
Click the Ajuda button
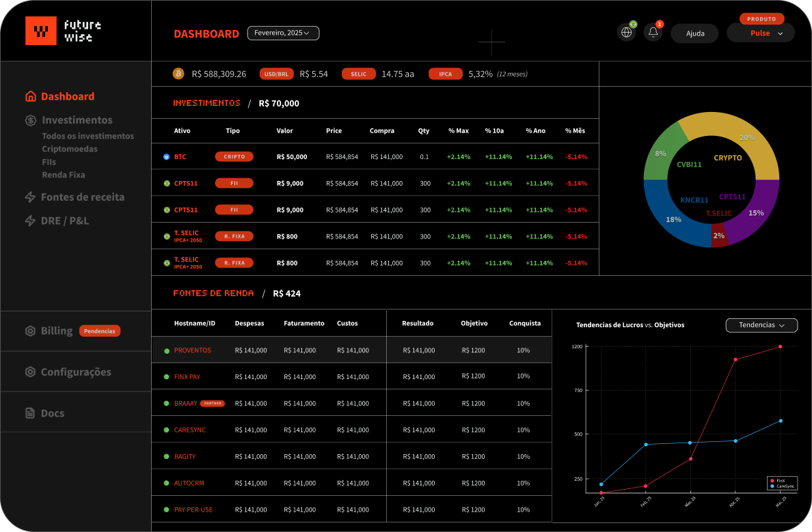coord(694,33)
